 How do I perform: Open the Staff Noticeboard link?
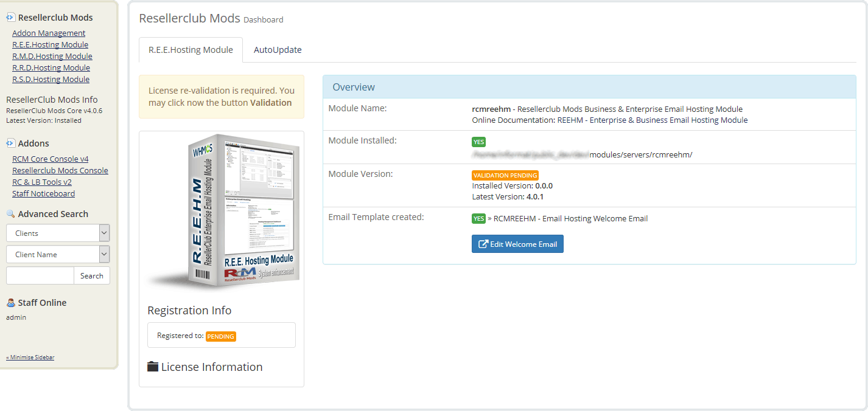coord(43,193)
